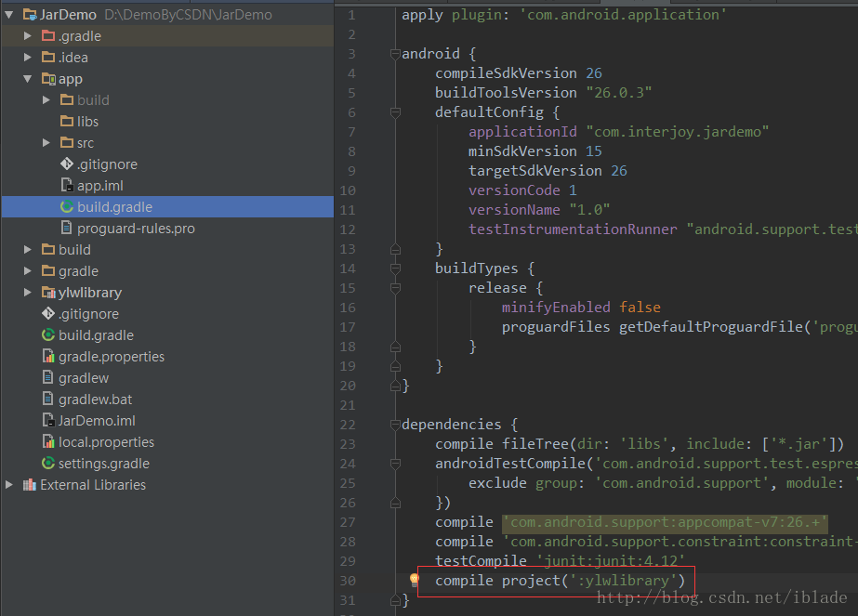The image size is (858, 616).
Task: Fold the android block at line 3
Action: pos(395,54)
